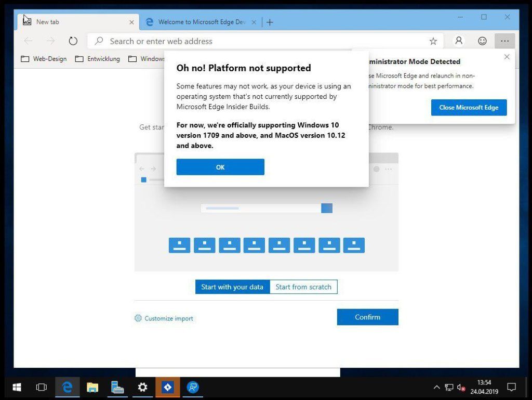Open the user profile icon in Edge toolbar

tap(458, 41)
